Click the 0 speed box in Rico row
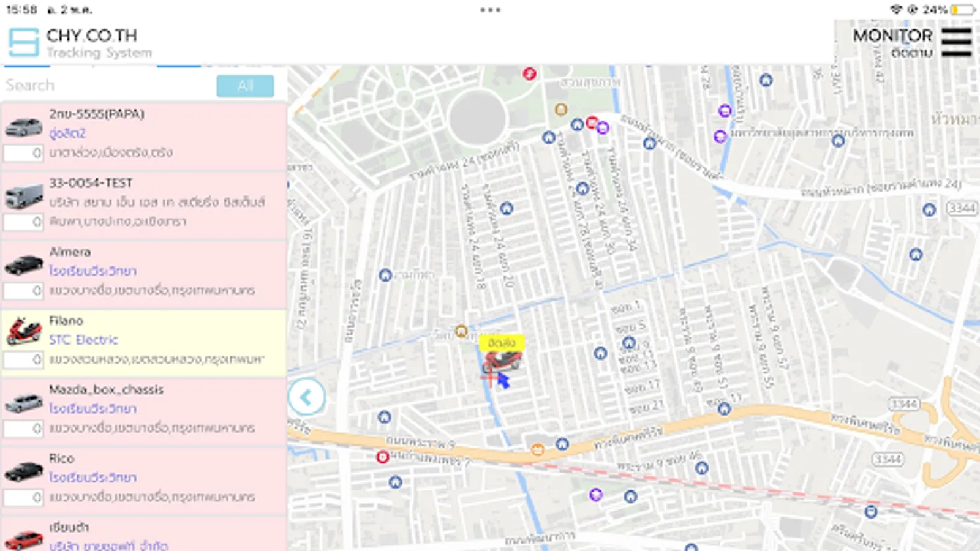 click(23, 497)
